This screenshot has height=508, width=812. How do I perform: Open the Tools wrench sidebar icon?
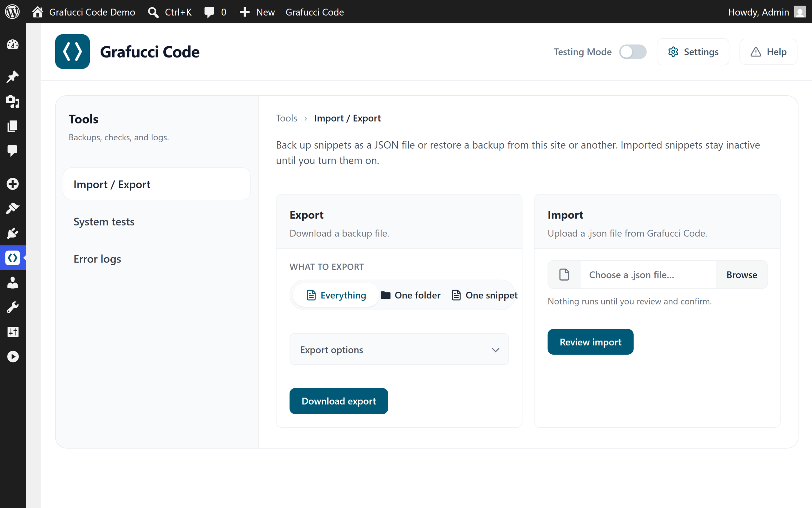click(x=13, y=307)
